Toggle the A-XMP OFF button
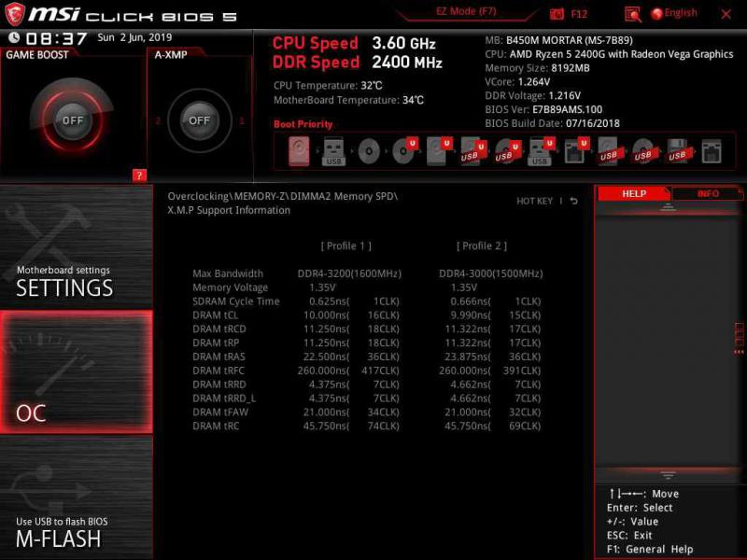 [x=199, y=120]
